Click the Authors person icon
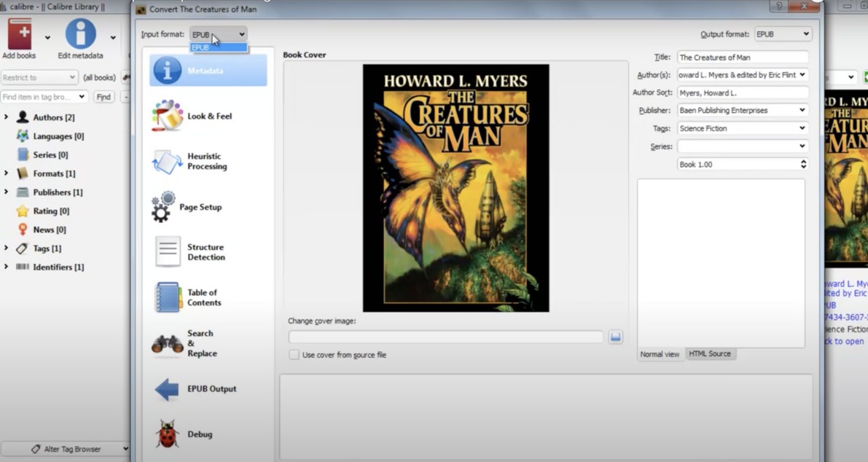 (x=23, y=117)
